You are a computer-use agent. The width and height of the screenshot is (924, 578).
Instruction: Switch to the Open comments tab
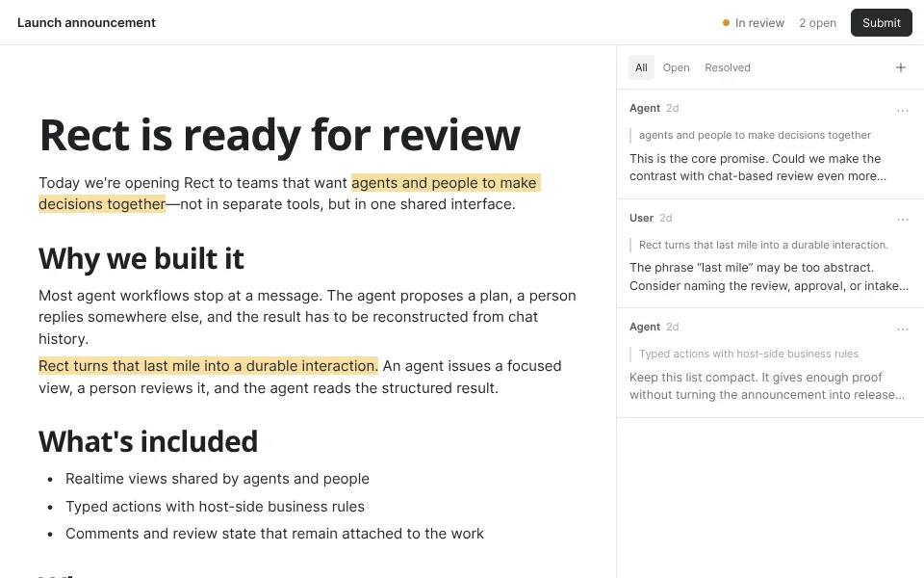click(x=676, y=67)
